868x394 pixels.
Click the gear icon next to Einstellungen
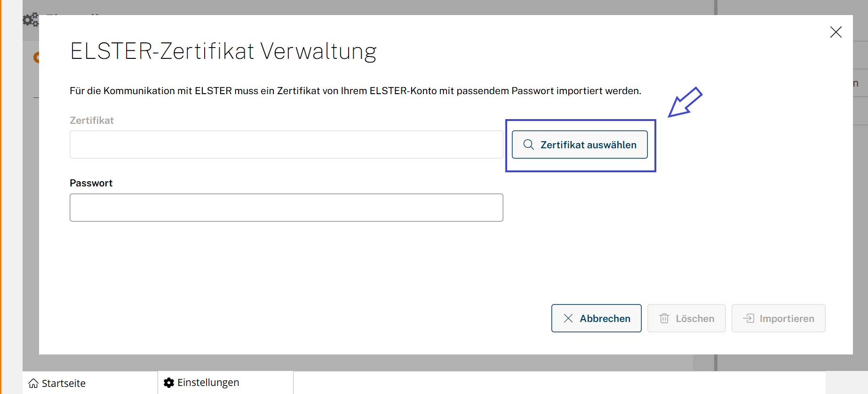169,383
